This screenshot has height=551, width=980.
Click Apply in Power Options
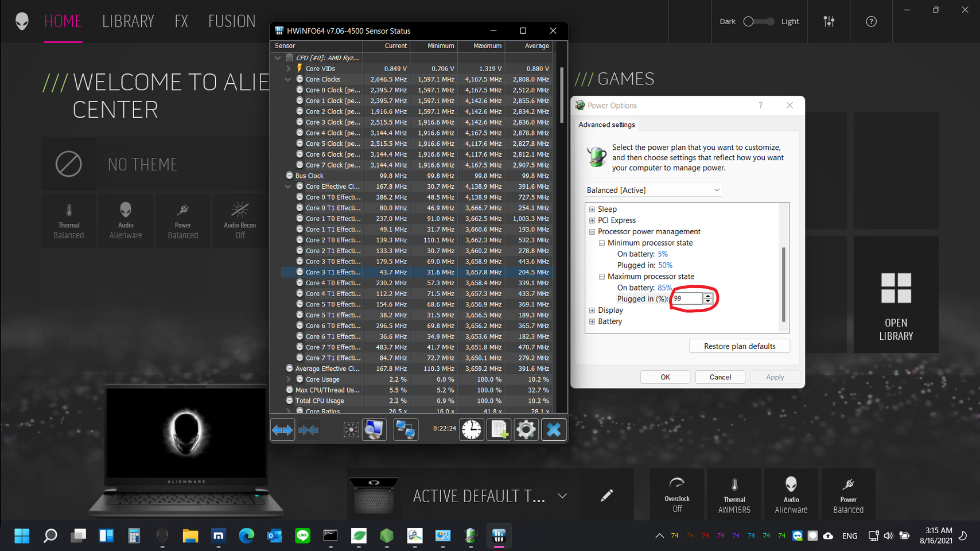775,377
